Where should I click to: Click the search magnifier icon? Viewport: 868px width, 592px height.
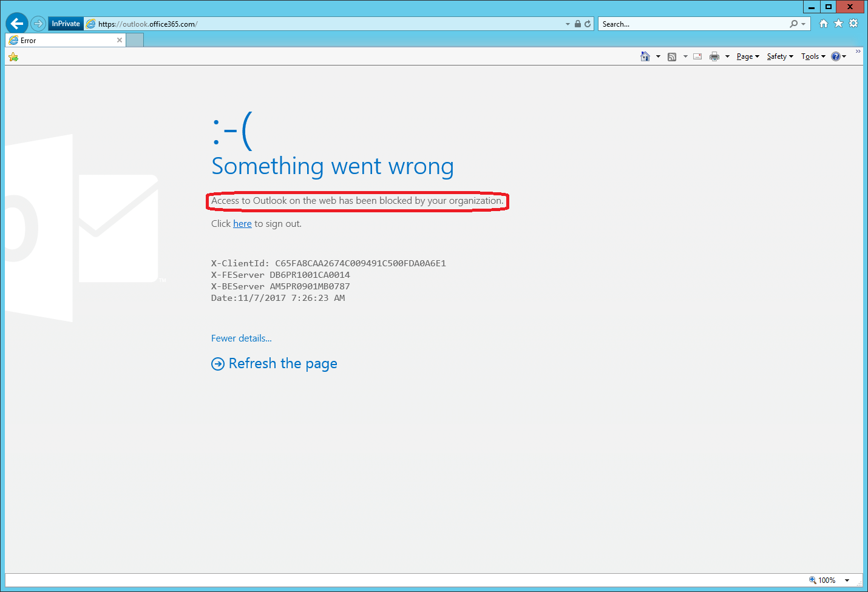[x=793, y=24]
